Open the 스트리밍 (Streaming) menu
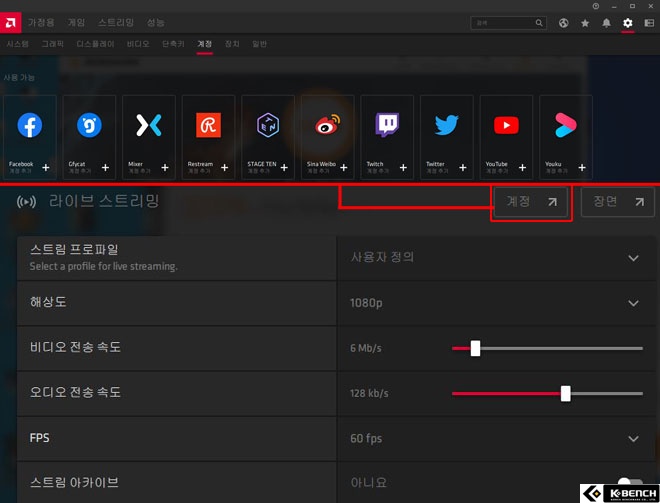This screenshot has height=503, width=660. pyautogui.click(x=116, y=22)
